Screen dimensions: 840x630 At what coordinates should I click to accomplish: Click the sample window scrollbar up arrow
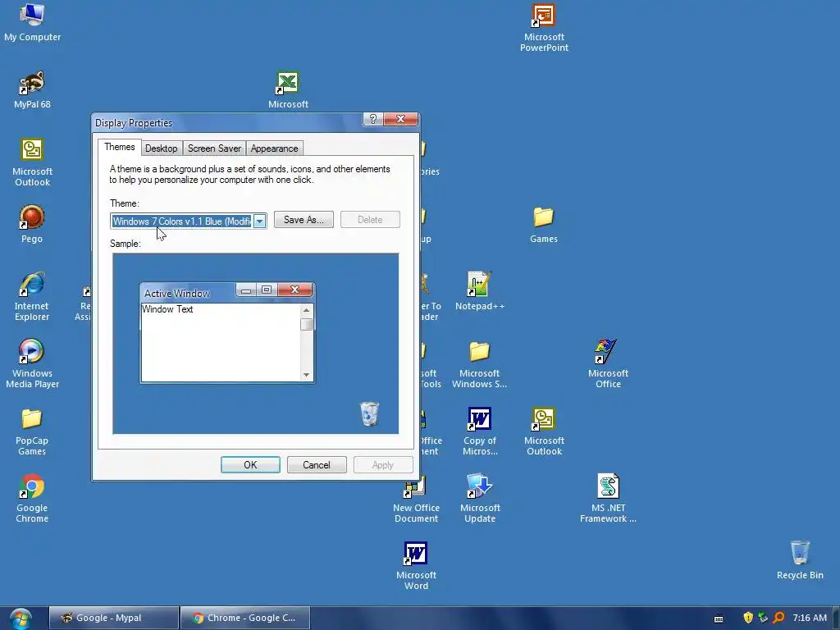pyautogui.click(x=307, y=310)
